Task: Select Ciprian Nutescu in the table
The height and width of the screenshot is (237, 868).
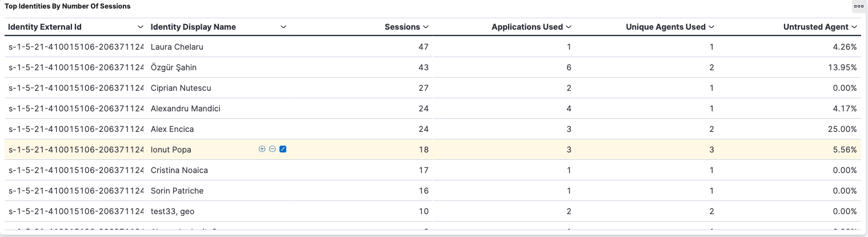Action: pos(181,88)
